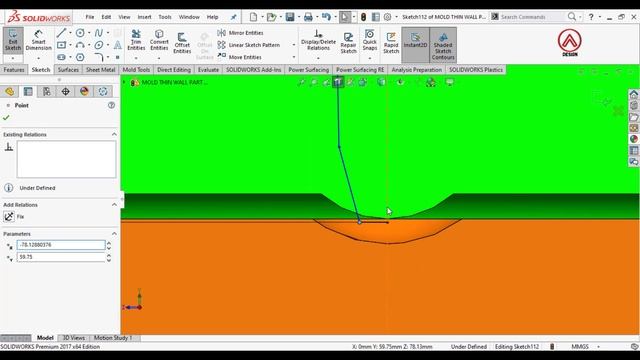Viewport: 640px width, 360px height.
Task: Pin the menu bar with pushpin
Action: [x=233, y=17]
